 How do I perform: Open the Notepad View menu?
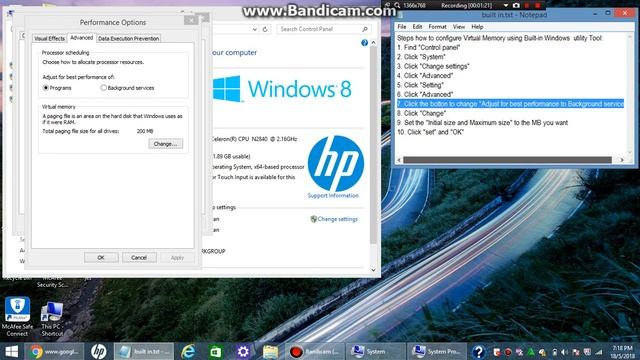[459, 27]
